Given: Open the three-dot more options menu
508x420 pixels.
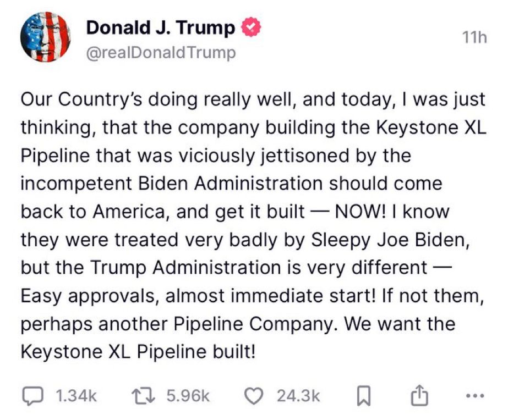Looking at the screenshot, I should 474,396.
